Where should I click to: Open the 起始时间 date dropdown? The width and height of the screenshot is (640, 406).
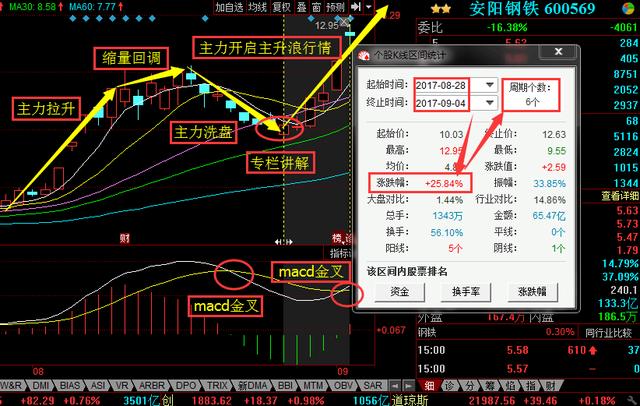point(490,85)
